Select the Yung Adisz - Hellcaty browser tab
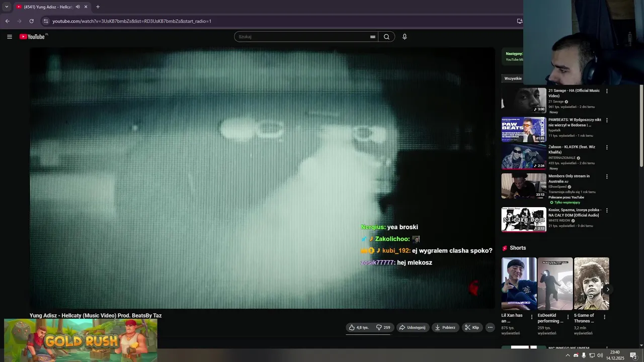The width and height of the screenshot is (644, 362). (48, 7)
